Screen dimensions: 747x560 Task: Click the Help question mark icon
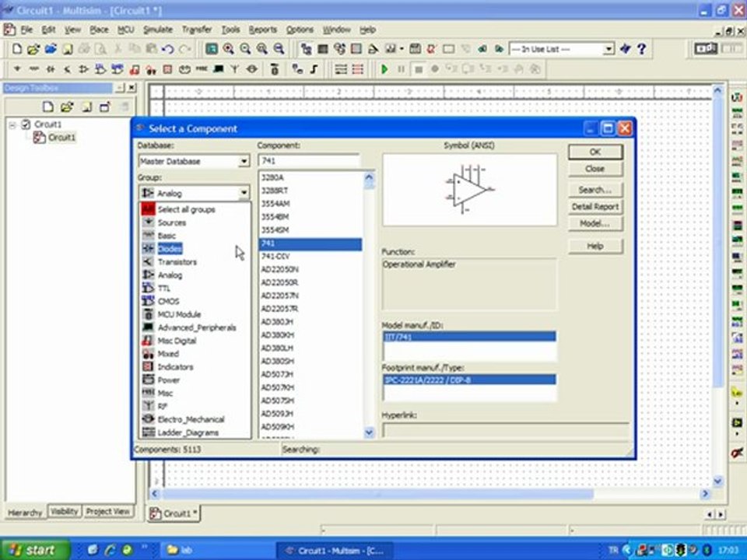point(642,48)
